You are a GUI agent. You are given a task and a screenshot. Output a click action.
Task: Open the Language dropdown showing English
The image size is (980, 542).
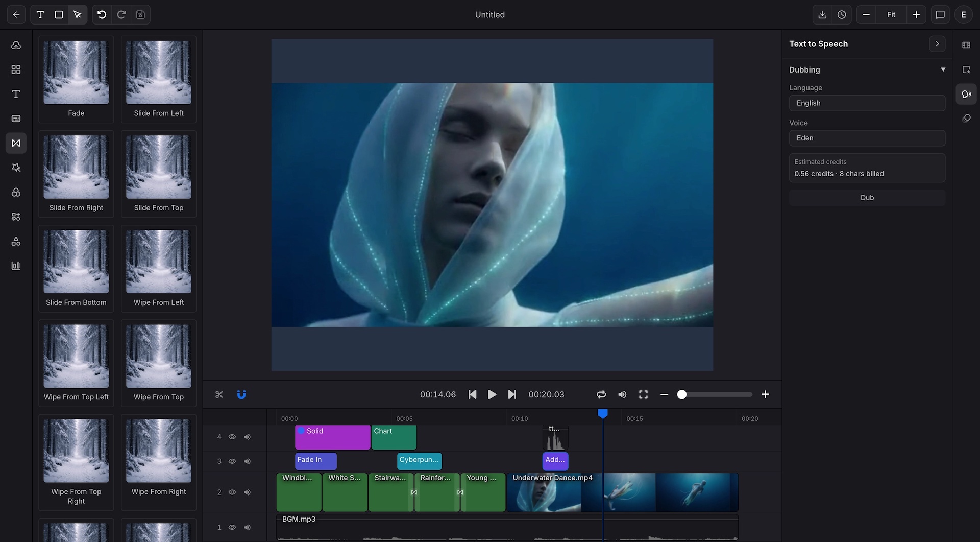coord(867,103)
